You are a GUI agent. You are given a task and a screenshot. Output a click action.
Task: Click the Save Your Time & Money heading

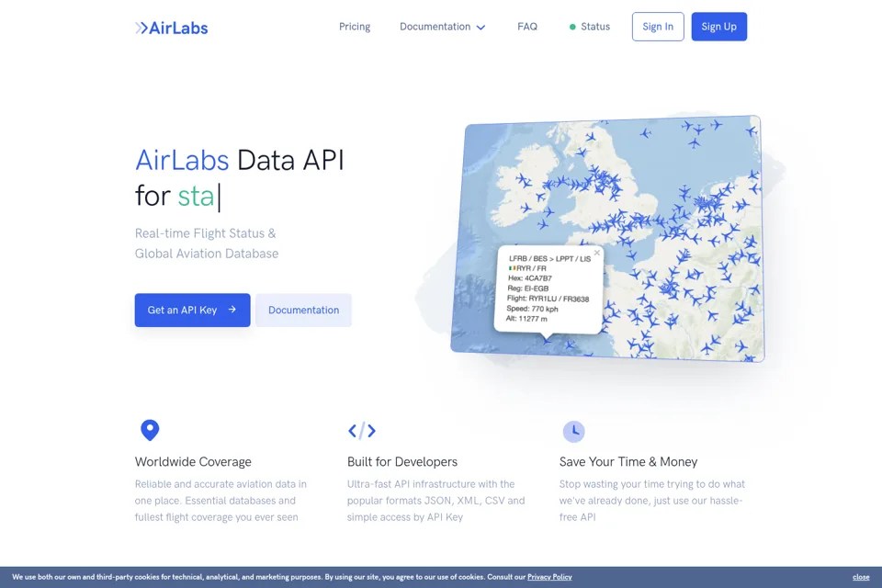pos(628,462)
